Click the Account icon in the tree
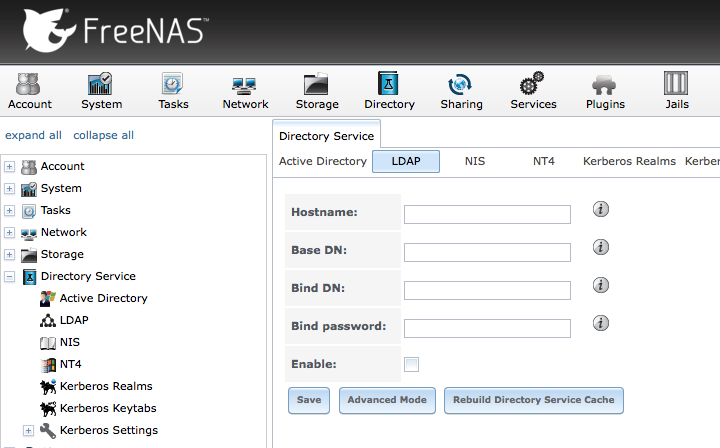Screen dimensions: 720x448 (x=29, y=167)
